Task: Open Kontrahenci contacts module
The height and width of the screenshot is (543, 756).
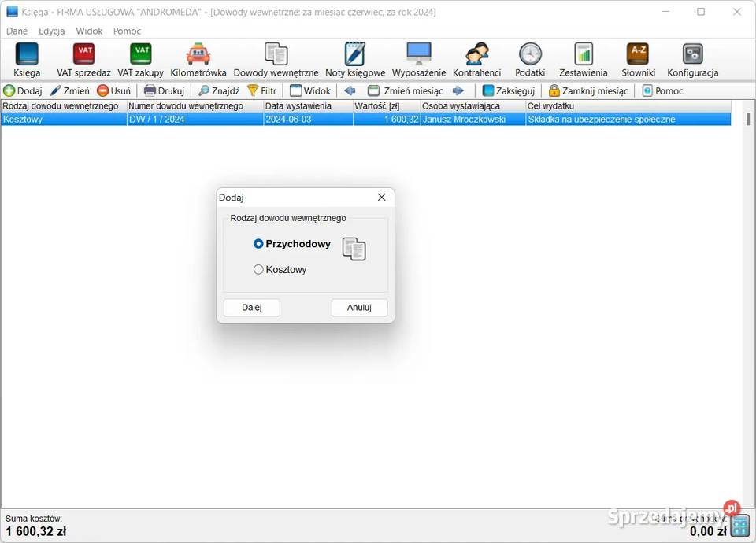Action: tap(476, 54)
